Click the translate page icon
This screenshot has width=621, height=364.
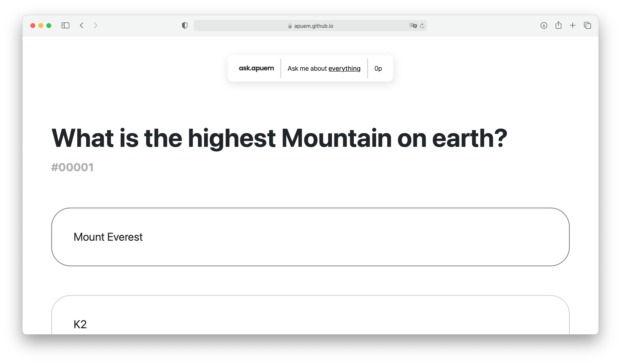tap(413, 26)
